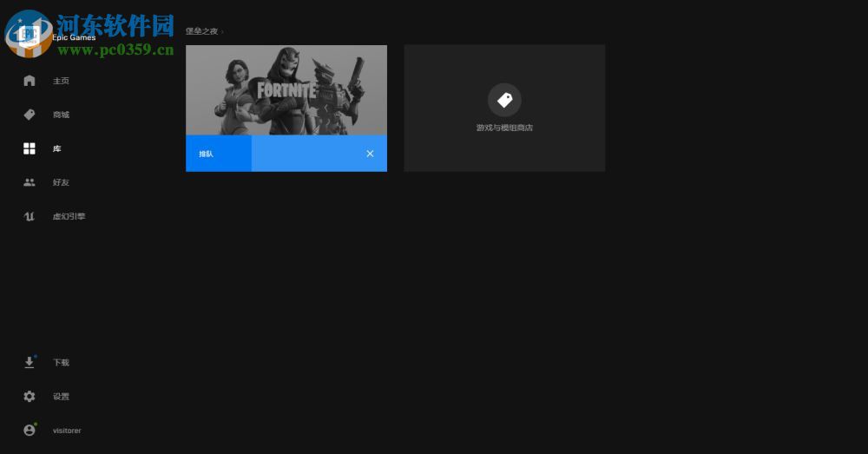Switch to the 库 menu label
The image size is (868, 454).
coord(57,148)
